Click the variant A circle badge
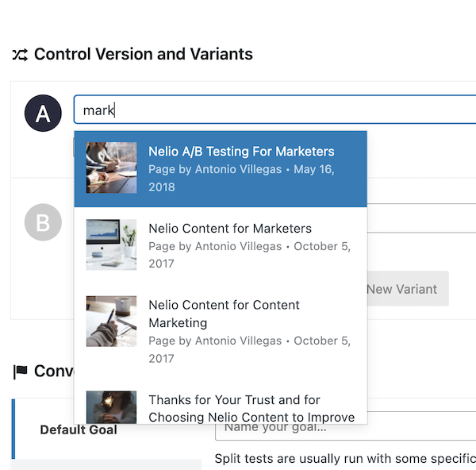The height and width of the screenshot is (470, 476). pyautogui.click(x=43, y=113)
